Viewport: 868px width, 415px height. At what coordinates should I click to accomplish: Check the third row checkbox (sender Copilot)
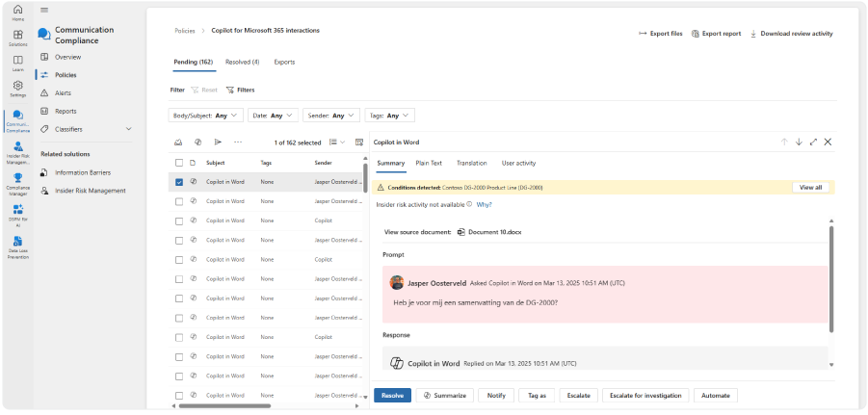click(x=179, y=220)
